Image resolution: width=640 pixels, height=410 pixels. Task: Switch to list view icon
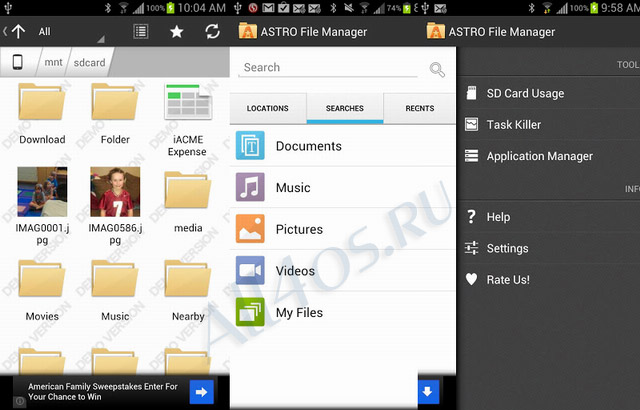coord(141,32)
